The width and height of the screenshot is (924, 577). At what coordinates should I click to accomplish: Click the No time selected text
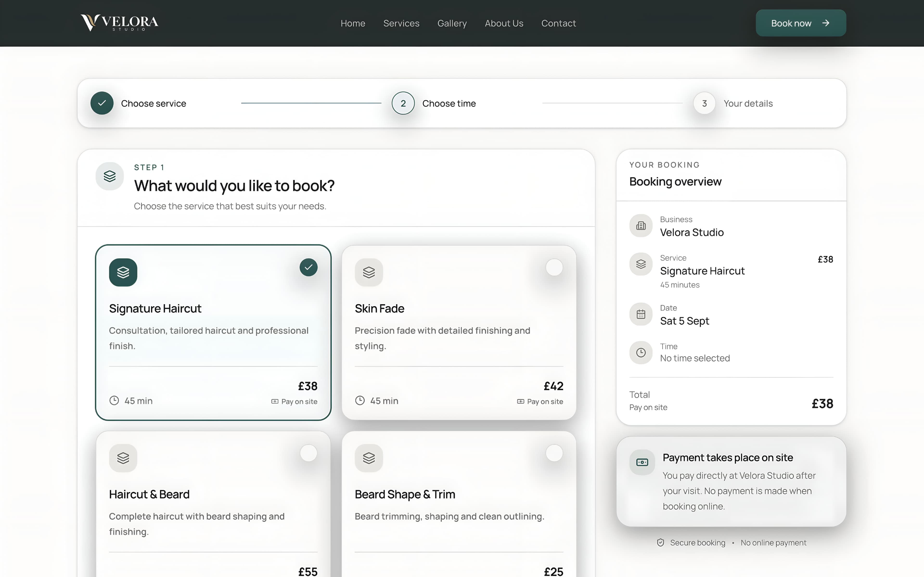pyautogui.click(x=695, y=358)
